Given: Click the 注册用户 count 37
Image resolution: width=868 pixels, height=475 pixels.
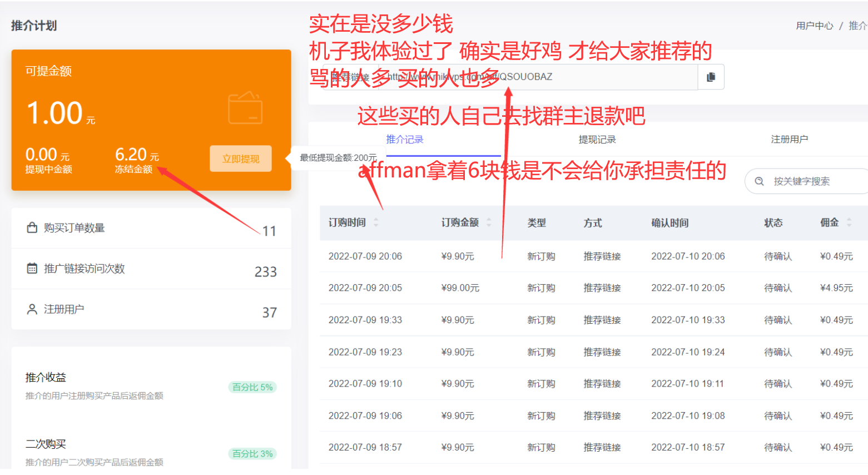Looking at the screenshot, I should [x=270, y=312].
